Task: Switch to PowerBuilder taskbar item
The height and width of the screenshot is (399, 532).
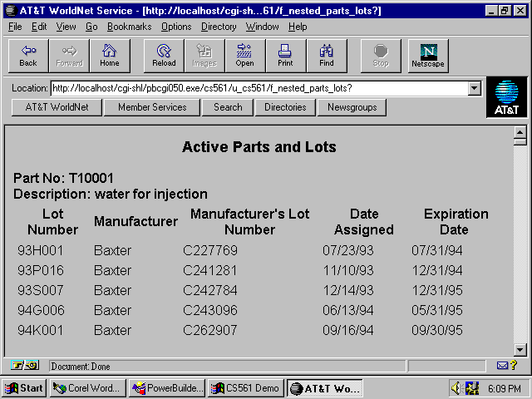Action: tap(167, 388)
